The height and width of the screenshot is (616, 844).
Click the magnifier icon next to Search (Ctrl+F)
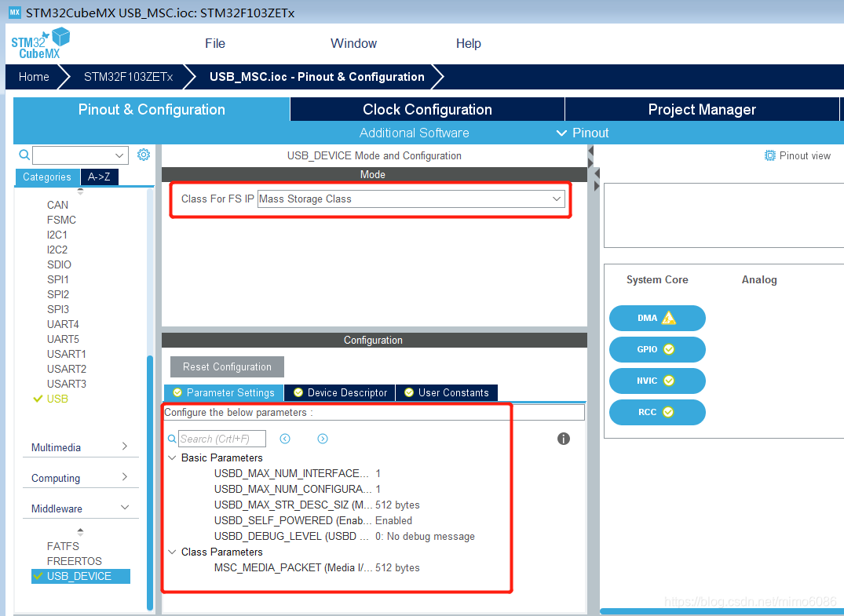coord(172,439)
